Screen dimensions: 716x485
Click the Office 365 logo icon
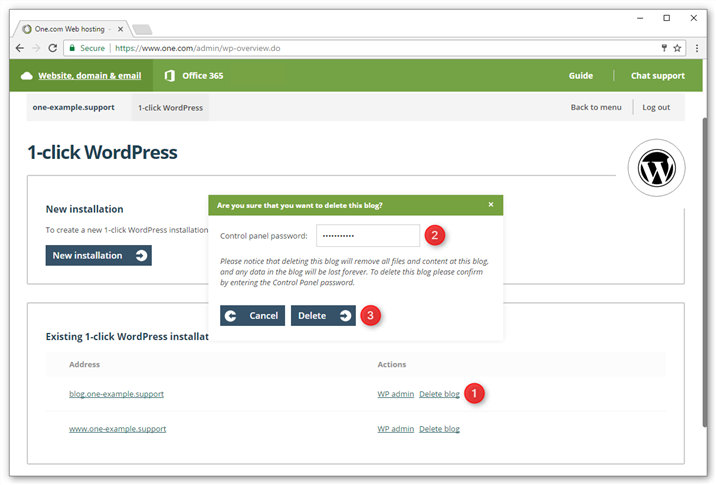169,76
